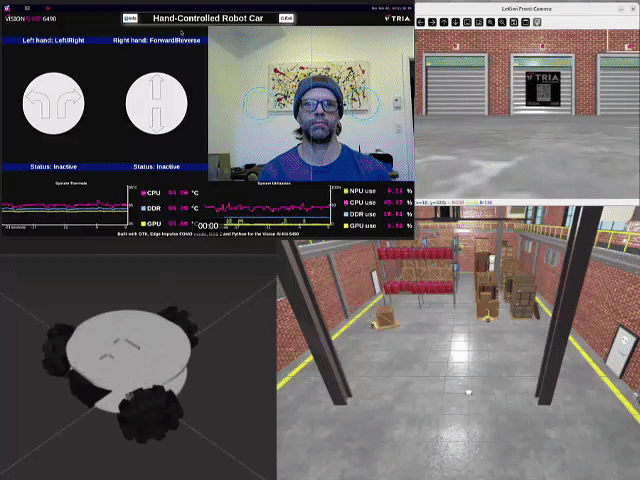This screenshot has height=480, width=640.
Task: Select the Right hand: Forward/Reverse label
Action: [x=156, y=41]
